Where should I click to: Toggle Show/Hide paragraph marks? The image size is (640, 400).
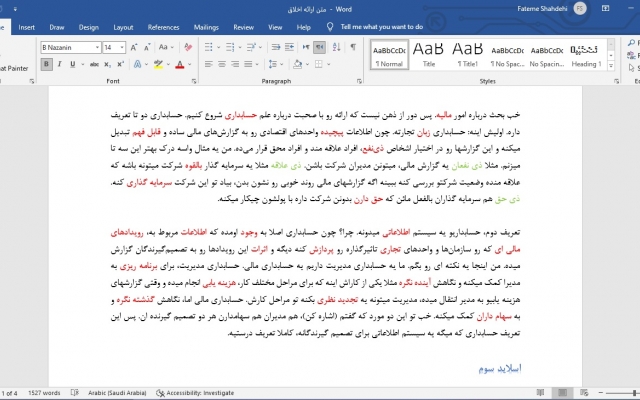pyautogui.click(x=353, y=47)
